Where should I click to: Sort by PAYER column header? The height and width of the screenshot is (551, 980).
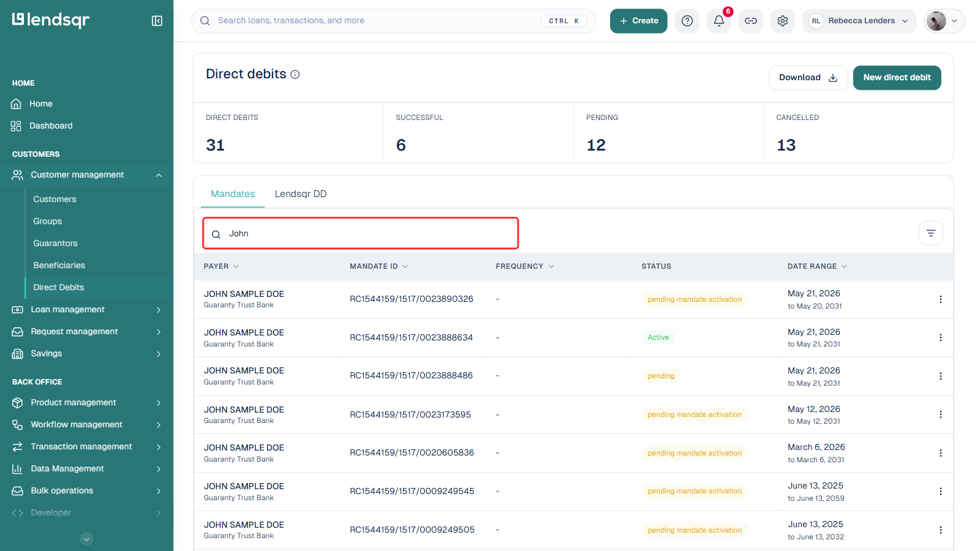tap(221, 266)
